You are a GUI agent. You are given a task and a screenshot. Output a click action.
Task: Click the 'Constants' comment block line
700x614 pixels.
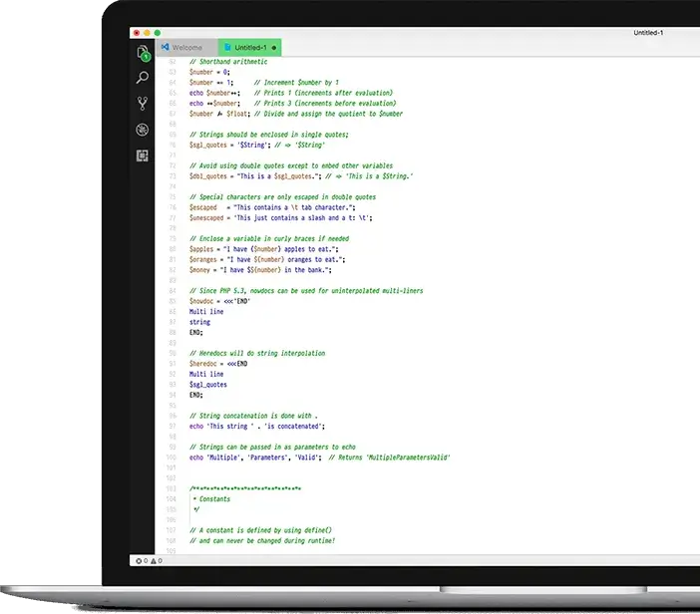click(x=213, y=498)
